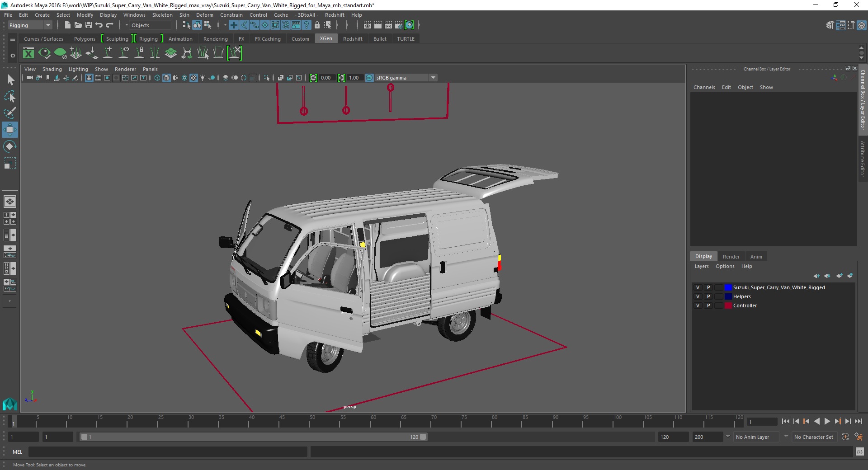This screenshot has width=868, height=470.
Task: Click the render current frame icon
Action: coord(378,25)
